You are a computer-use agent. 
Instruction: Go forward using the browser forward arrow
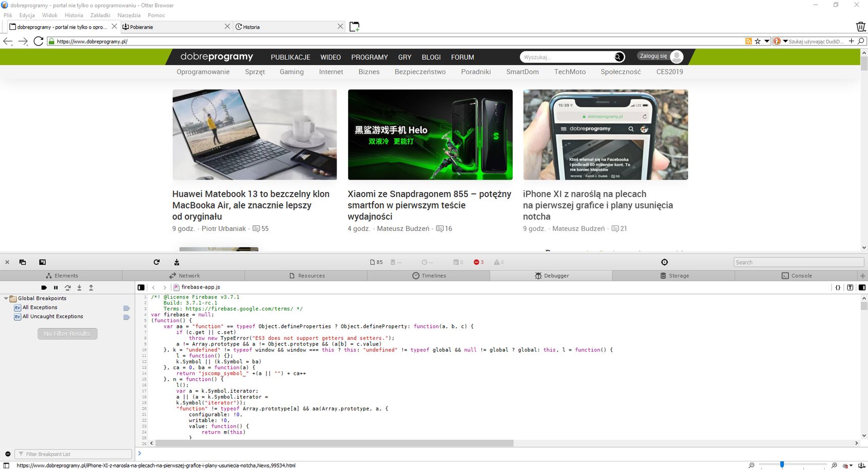point(23,41)
